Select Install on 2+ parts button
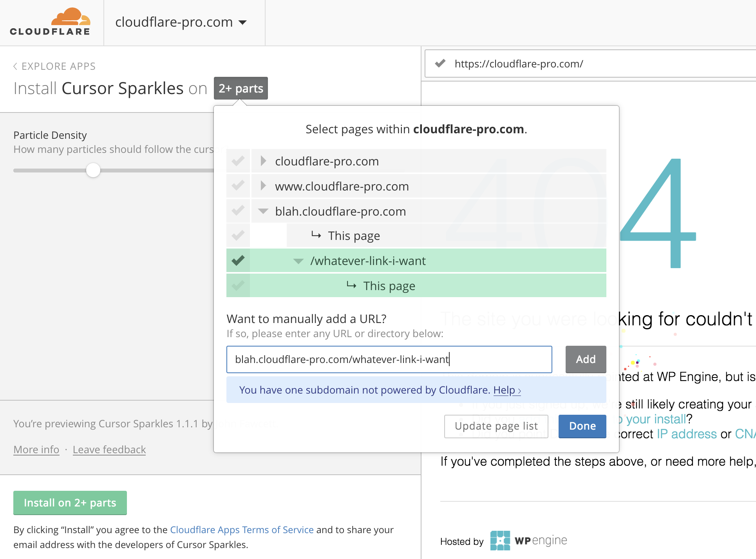Screen dimensions: 756x559 point(70,502)
